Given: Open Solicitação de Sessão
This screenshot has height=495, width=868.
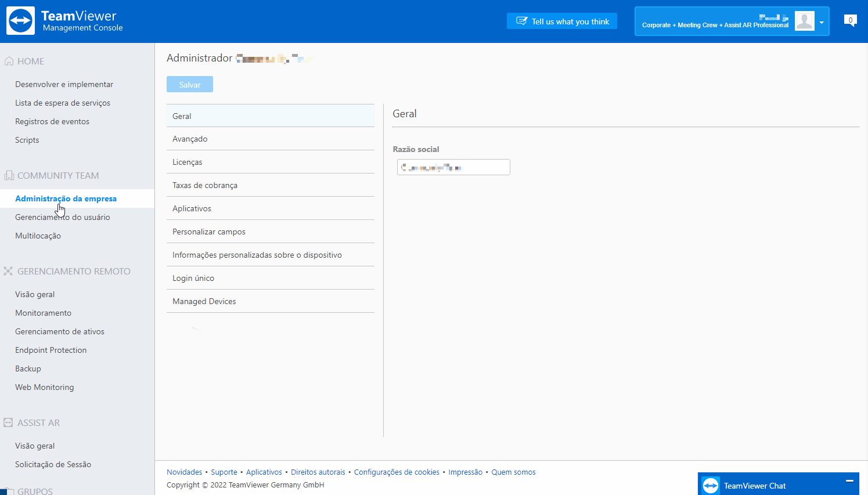Looking at the screenshot, I should pyautogui.click(x=53, y=464).
